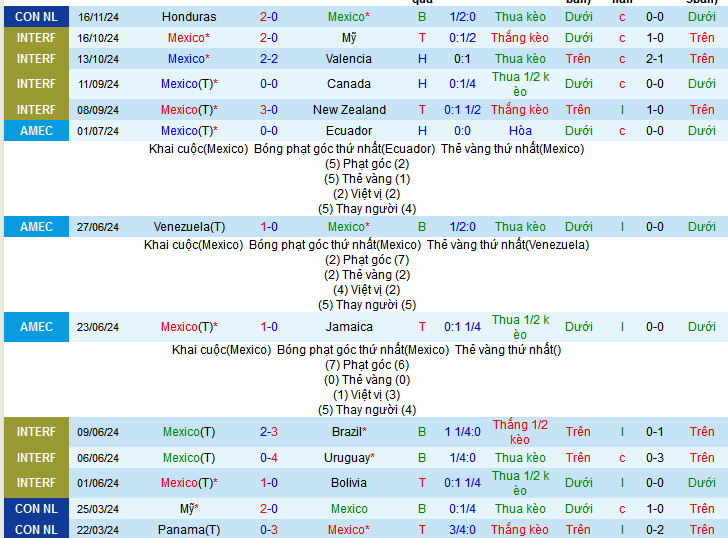
Task: Select the INTERF label on the Bolivia row
Action: coord(36,483)
